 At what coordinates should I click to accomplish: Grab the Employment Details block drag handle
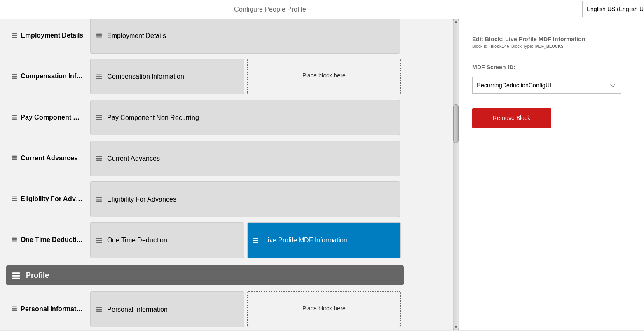click(99, 36)
